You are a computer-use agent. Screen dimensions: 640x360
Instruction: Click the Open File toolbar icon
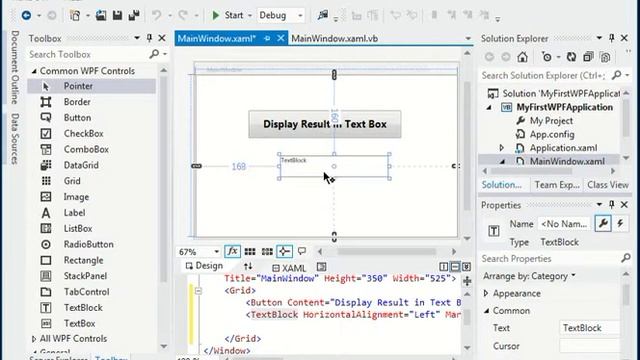point(101,16)
